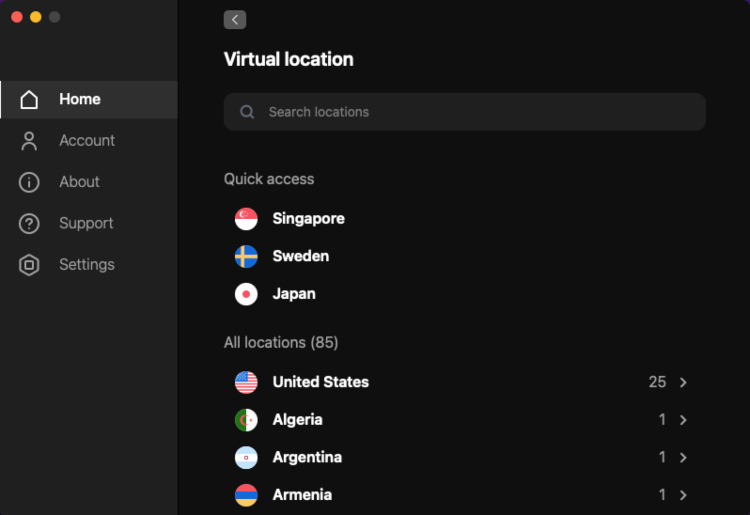Click the search magnifier icon
750x515 pixels.
pyautogui.click(x=247, y=112)
